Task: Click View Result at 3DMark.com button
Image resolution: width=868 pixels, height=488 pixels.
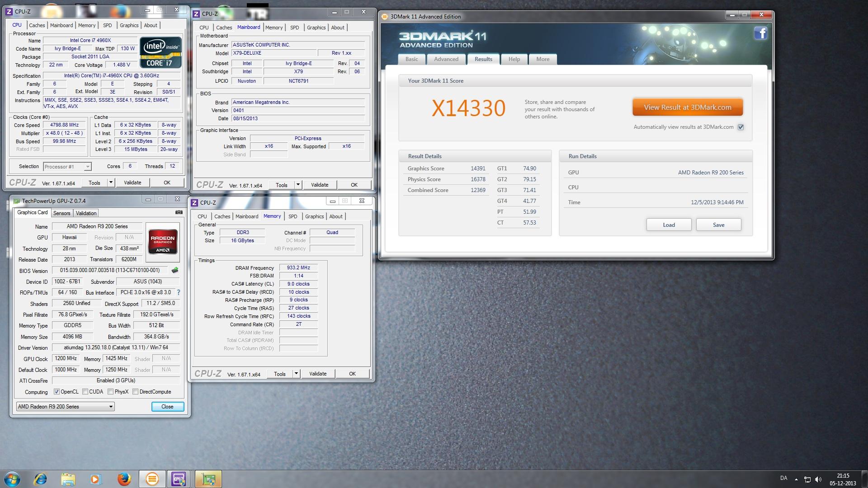Action: pyautogui.click(x=687, y=108)
